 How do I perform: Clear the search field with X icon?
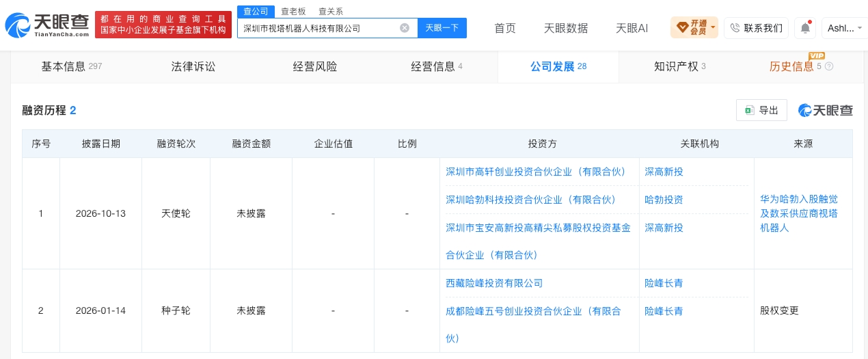(405, 28)
